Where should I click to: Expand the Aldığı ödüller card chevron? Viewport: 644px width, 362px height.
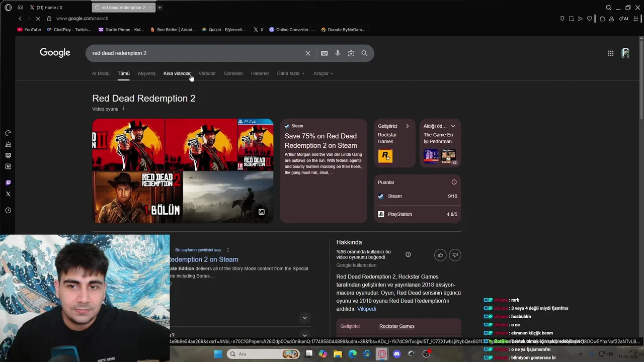(x=453, y=126)
